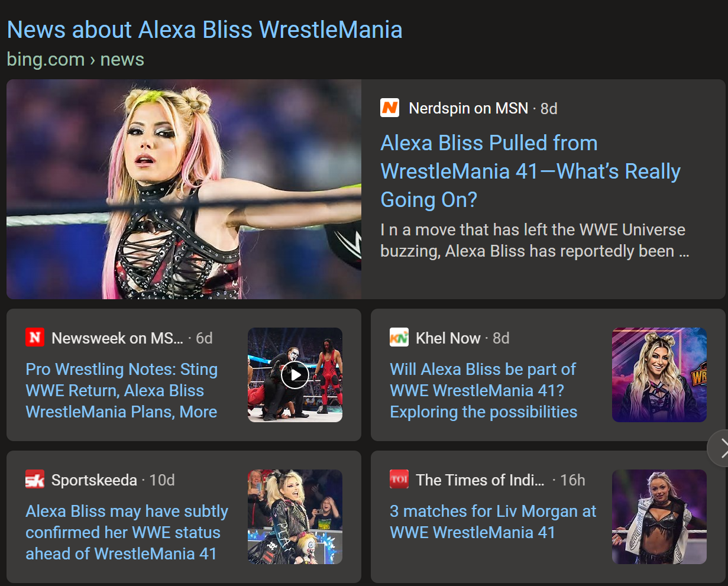Click the Sportskeeda article thumbnail image
The image size is (728, 586).
tap(295, 516)
